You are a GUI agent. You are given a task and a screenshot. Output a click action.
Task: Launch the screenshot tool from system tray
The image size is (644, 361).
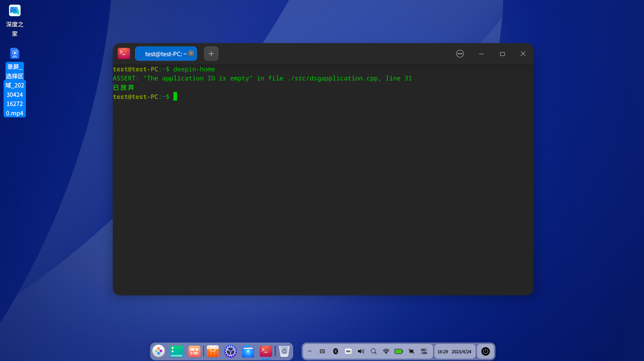click(x=411, y=351)
